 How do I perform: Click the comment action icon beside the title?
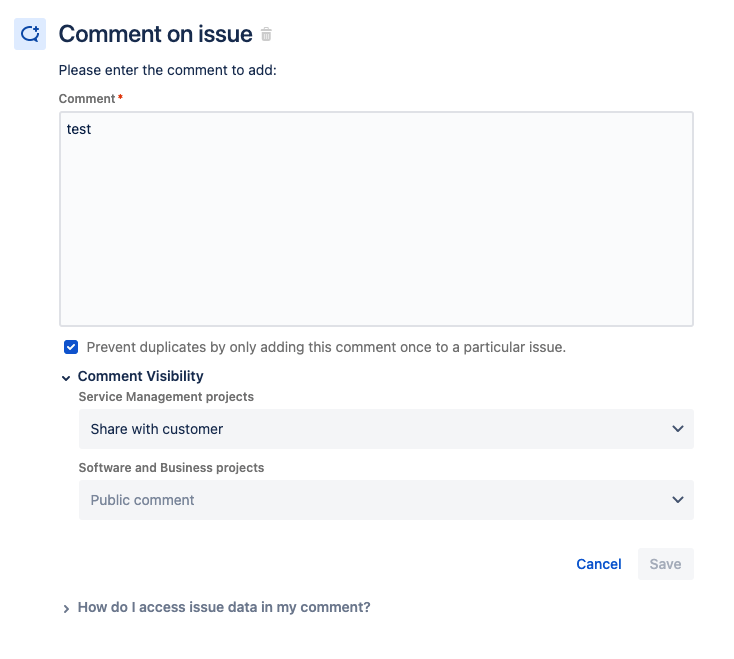30,34
